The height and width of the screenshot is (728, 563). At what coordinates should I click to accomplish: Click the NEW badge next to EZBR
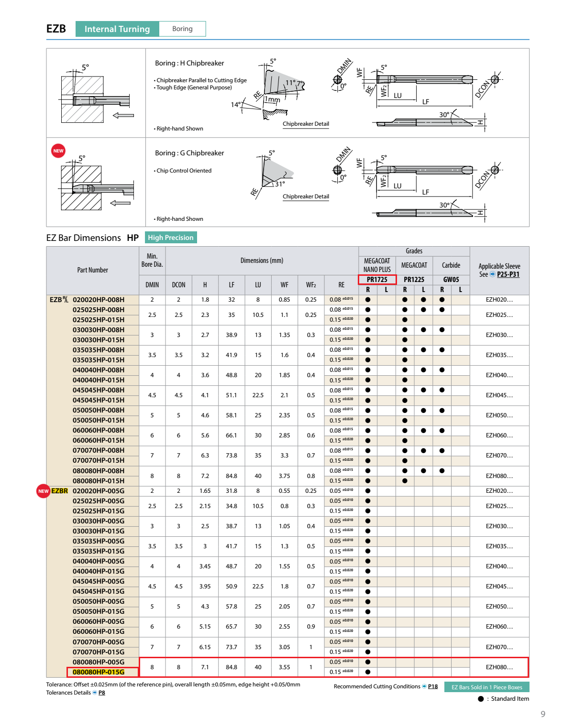(44, 491)
